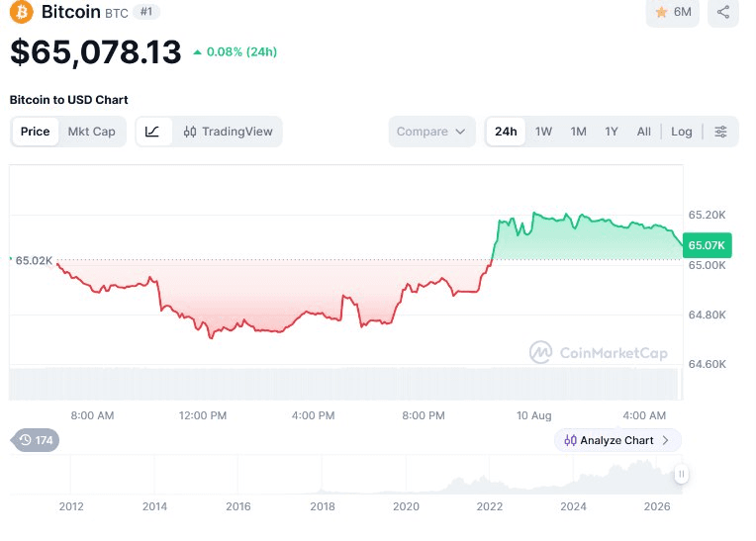Viewport: 756px width, 541px height.
Task: Click the $65,078.13 price text
Action: (95, 52)
